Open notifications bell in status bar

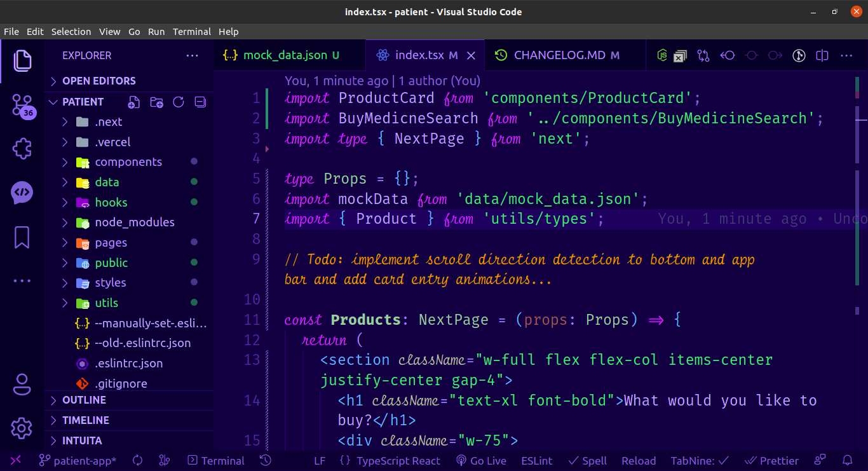tap(847, 461)
